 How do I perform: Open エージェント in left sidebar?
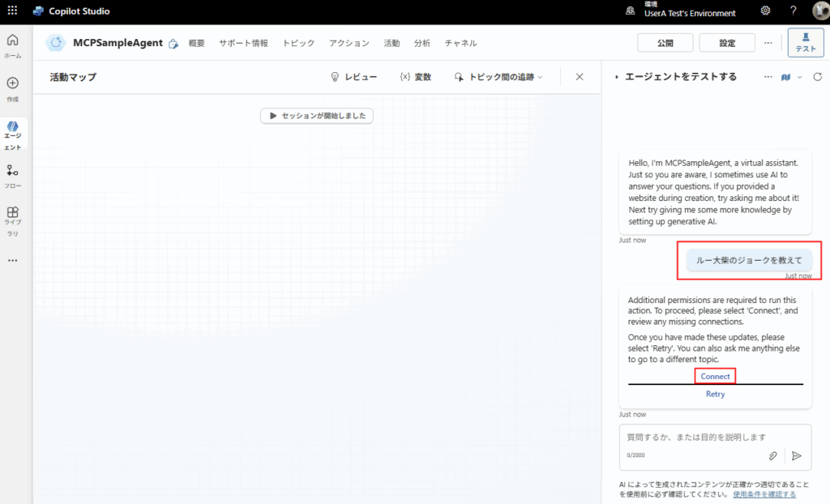pos(13,135)
